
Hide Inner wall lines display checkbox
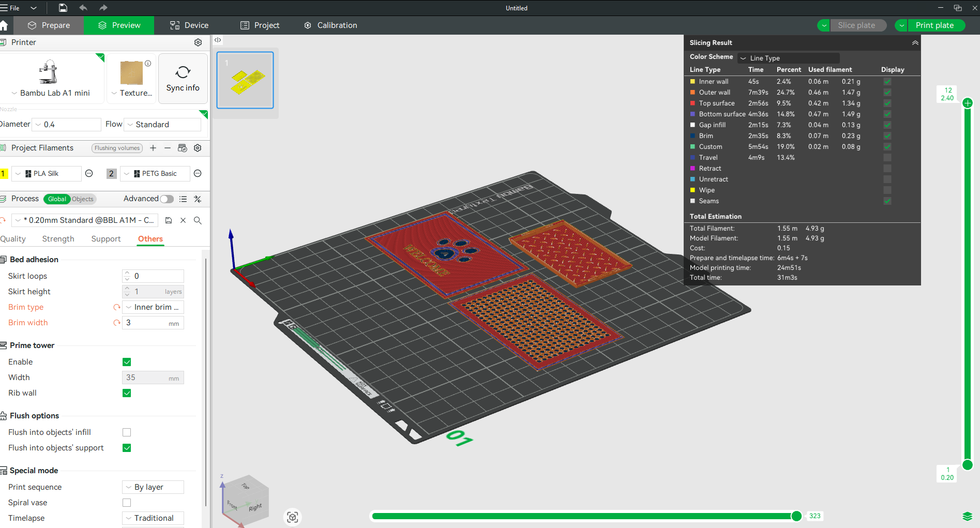tap(887, 82)
